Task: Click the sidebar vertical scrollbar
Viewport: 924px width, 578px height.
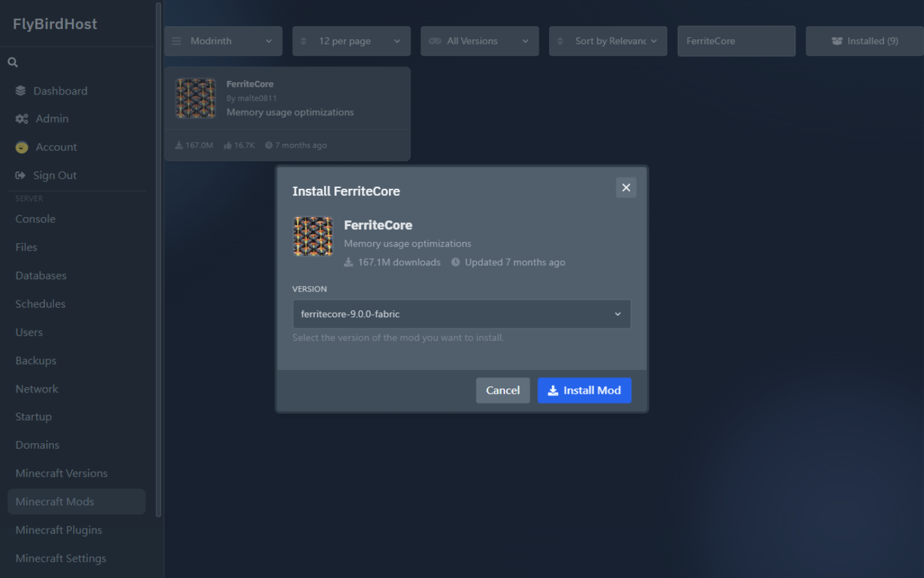Action: [158, 259]
